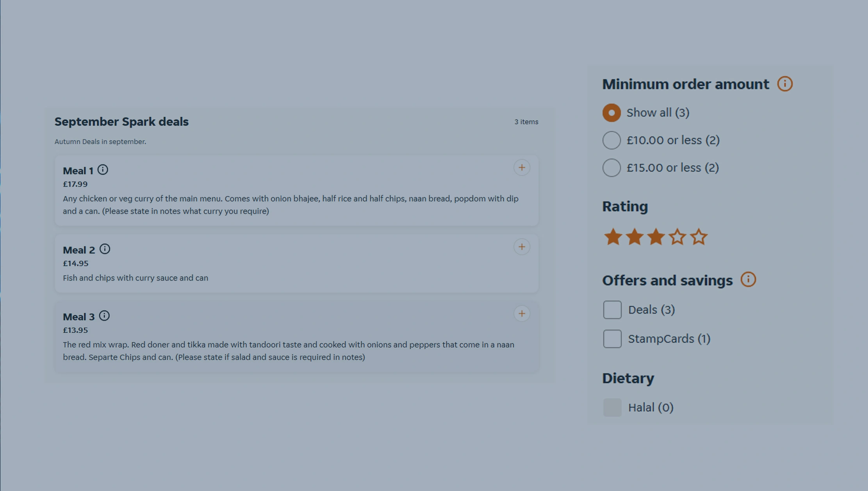
Task: Add Meal 2 using its plus icon
Action: point(522,247)
